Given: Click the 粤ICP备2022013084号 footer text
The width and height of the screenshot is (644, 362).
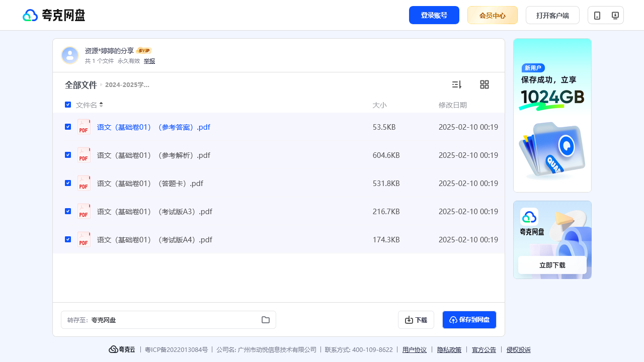Looking at the screenshot, I should click(x=176, y=350).
